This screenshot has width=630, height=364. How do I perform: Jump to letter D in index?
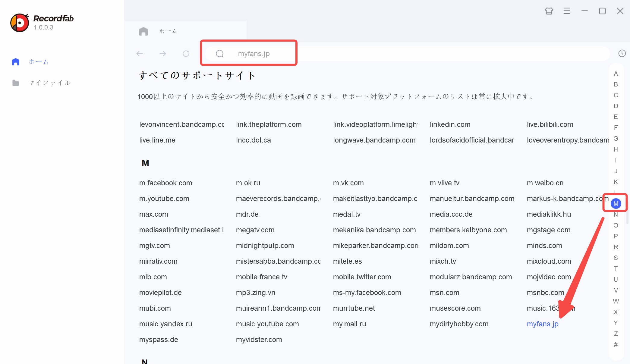pos(616,106)
